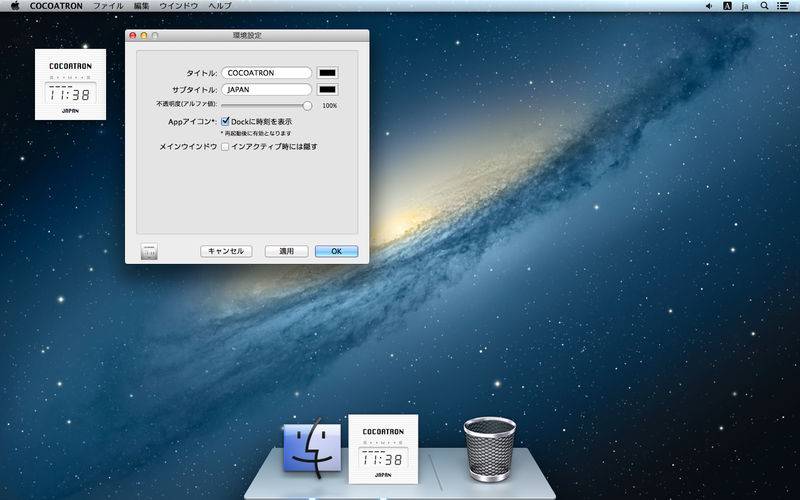Click the 適用 button
Image resolution: width=800 pixels, height=500 pixels.
(x=286, y=251)
